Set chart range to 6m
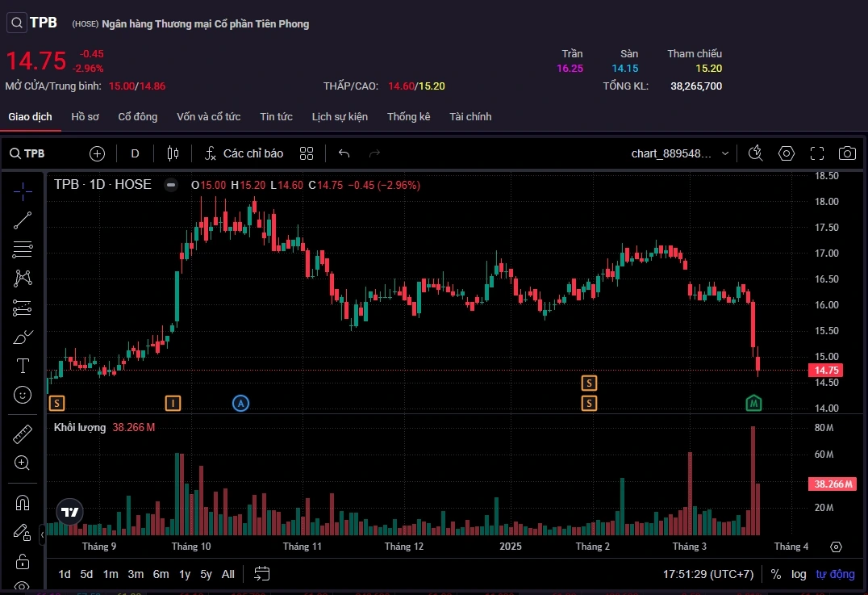The height and width of the screenshot is (595, 868). coord(161,575)
